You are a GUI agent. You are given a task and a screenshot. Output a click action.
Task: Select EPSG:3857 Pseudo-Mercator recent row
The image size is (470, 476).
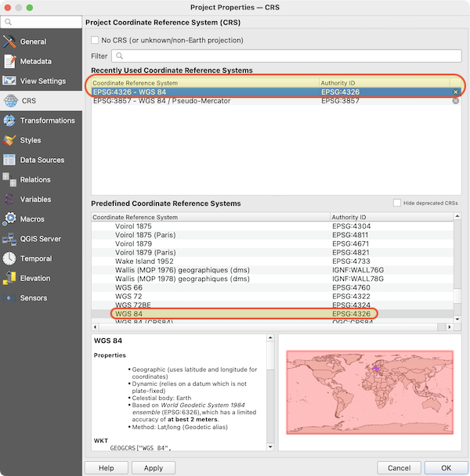(276, 101)
